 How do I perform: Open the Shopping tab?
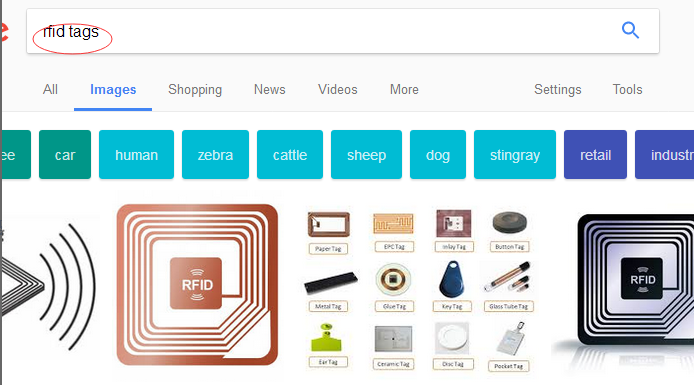(195, 90)
